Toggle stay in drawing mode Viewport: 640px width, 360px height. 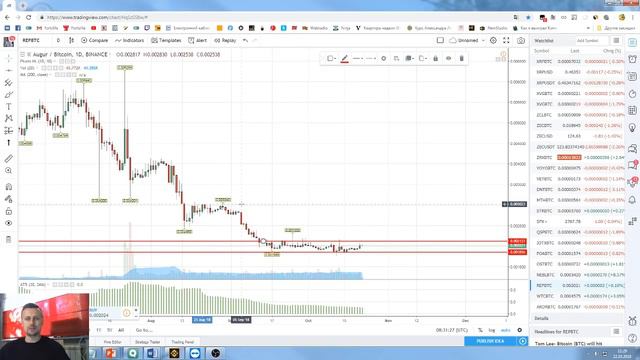[9, 199]
